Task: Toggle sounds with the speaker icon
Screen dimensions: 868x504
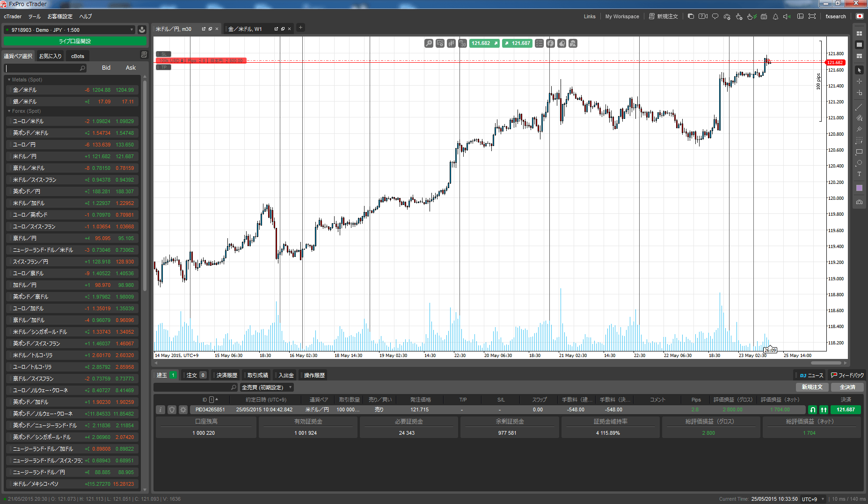Action: tap(787, 16)
